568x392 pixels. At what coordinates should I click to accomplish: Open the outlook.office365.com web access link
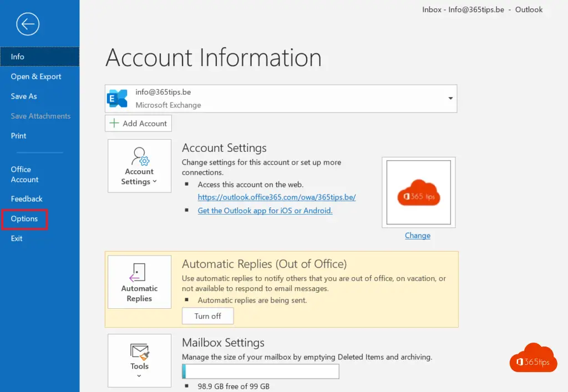point(276,197)
